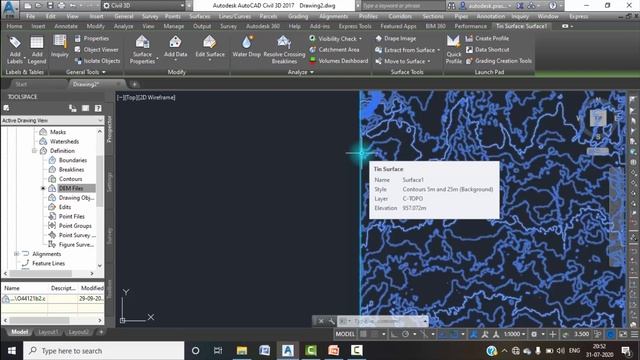The image size is (640, 360).
Task: Click the ViewCube in the drawing area
Action: click(598, 118)
